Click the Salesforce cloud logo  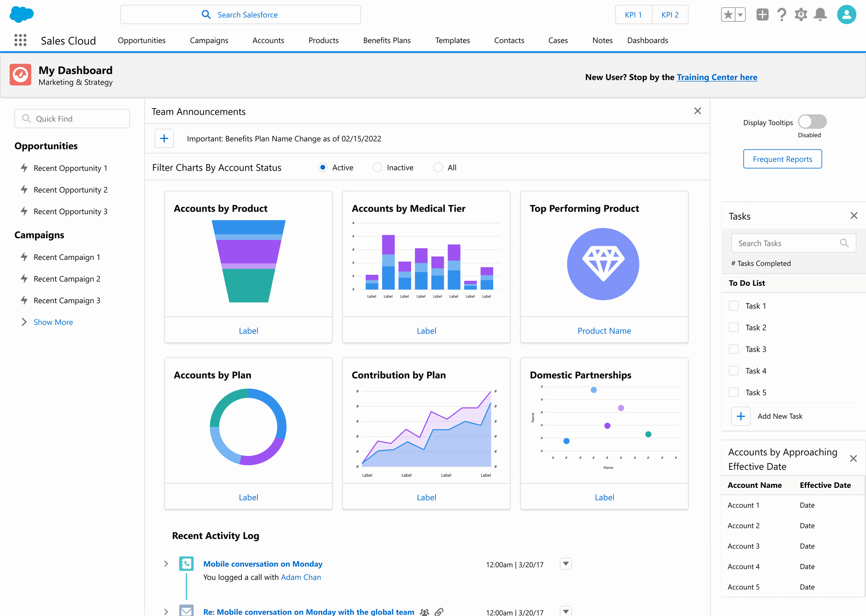pyautogui.click(x=21, y=15)
